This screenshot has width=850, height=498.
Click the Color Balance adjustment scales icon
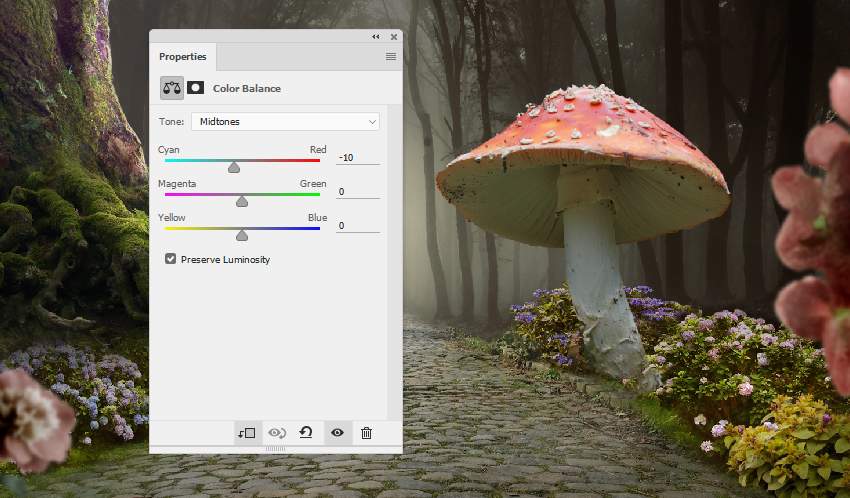click(172, 88)
